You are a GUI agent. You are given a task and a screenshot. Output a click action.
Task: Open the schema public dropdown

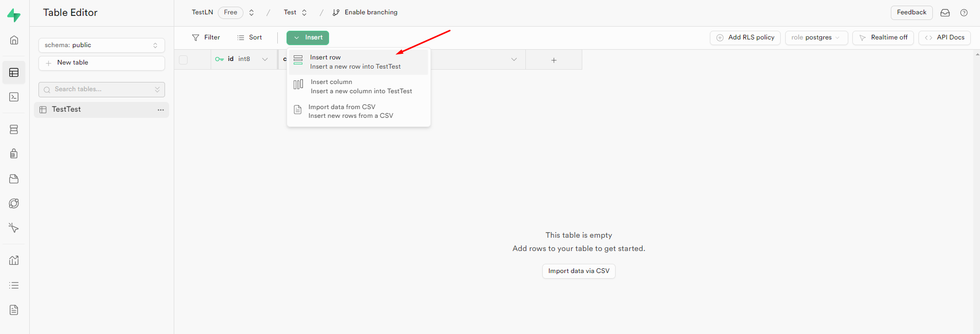pyautogui.click(x=101, y=45)
